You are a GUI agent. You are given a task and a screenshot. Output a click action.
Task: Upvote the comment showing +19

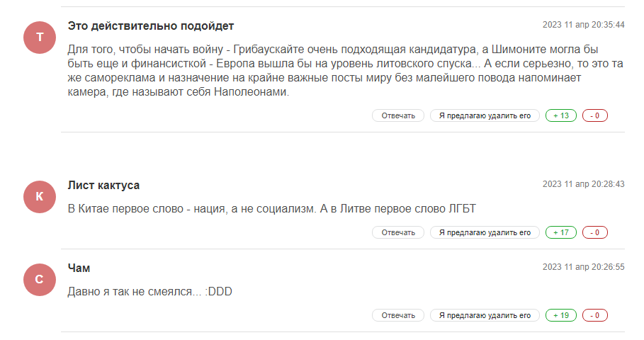pyautogui.click(x=561, y=315)
